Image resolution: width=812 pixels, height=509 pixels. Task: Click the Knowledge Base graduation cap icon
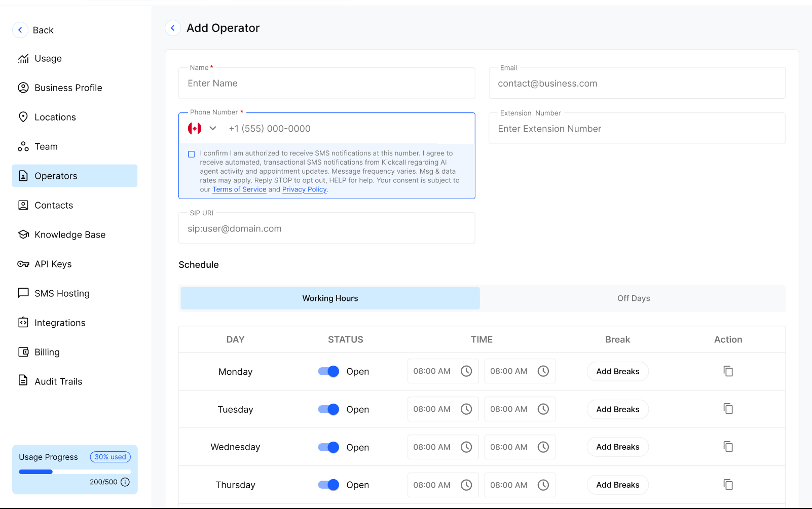pos(23,234)
